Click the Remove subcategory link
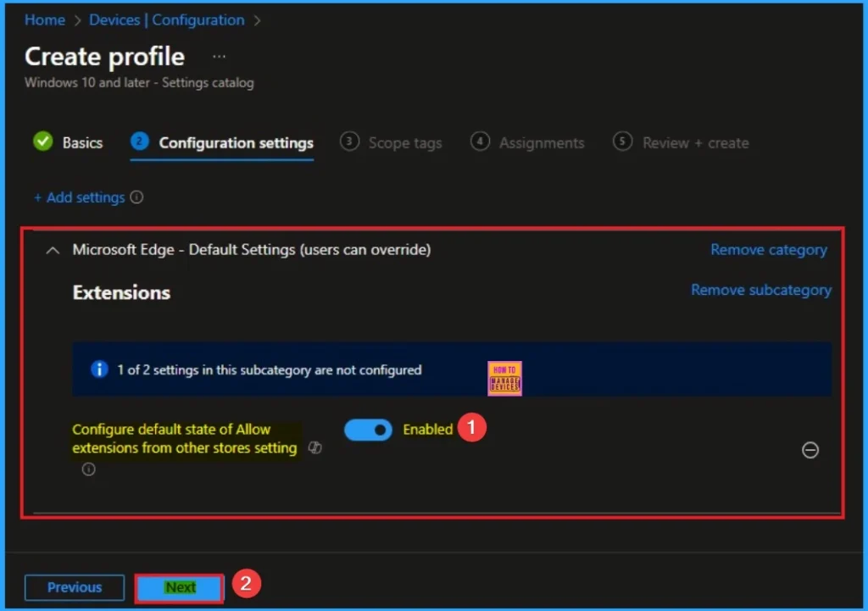868x611 pixels. click(x=760, y=289)
